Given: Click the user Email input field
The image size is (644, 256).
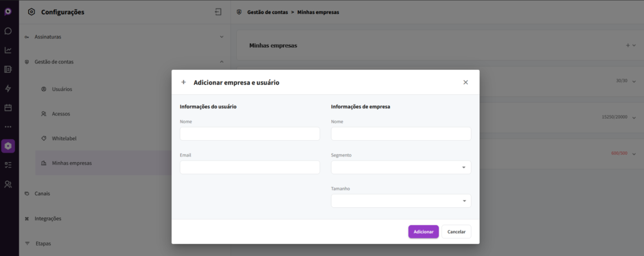Looking at the screenshot, I should coord(250,167).
